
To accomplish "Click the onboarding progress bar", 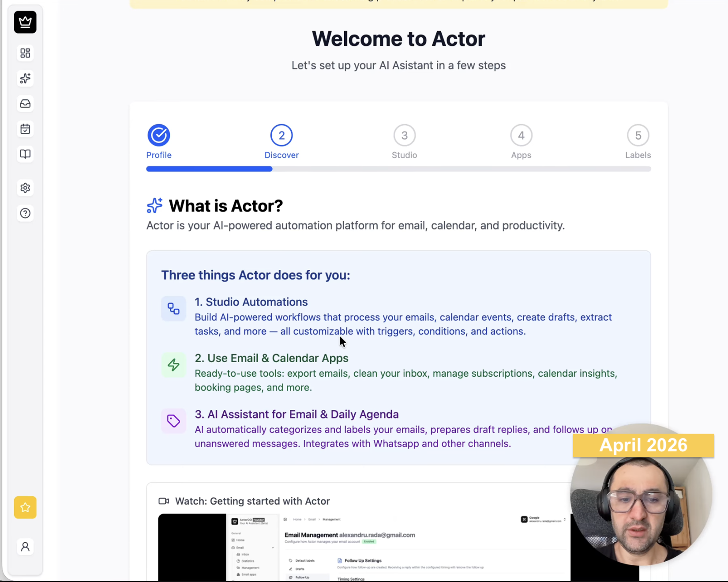I will click(x=398, y=169).
